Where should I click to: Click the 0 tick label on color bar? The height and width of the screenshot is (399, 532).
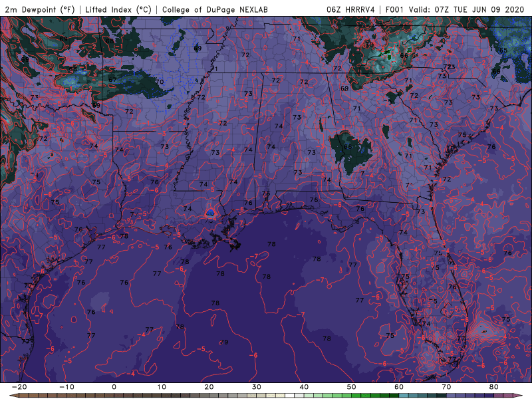click(114, 387)
